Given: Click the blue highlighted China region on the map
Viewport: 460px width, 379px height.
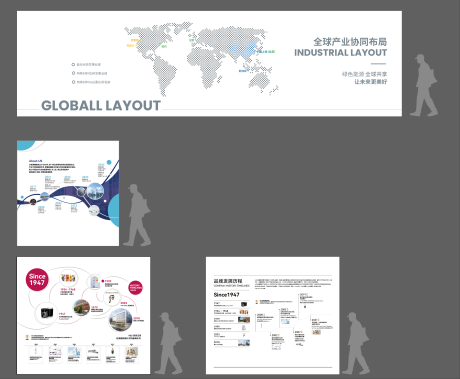Looking at the screenshot, I should [x=244, y=49].
